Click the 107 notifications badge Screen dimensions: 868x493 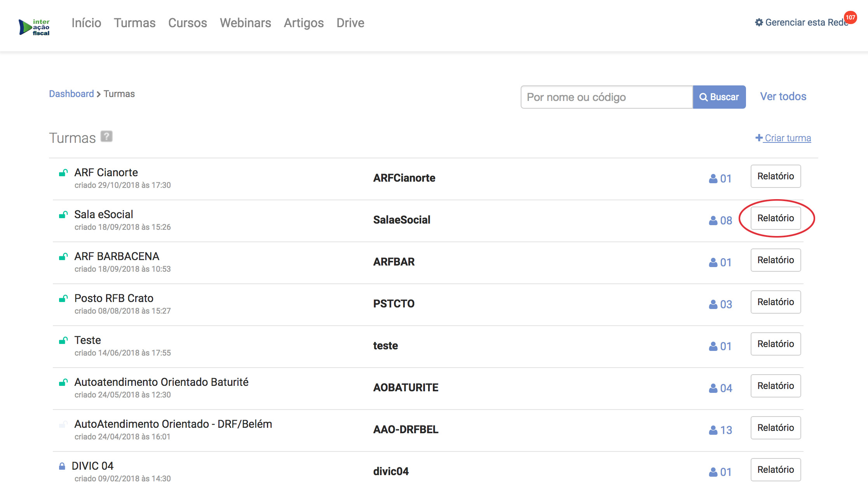coord(850,17)
